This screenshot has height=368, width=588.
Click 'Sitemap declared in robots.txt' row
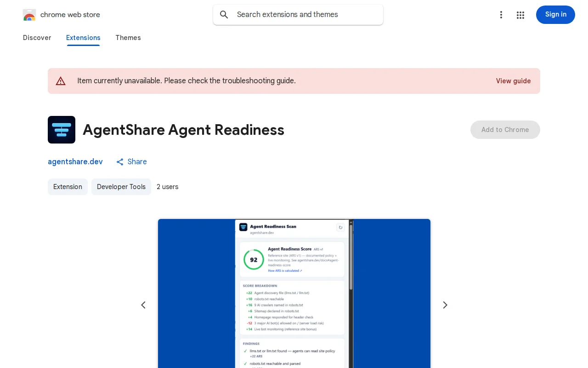pyautogui.click(x=273, y=311)
